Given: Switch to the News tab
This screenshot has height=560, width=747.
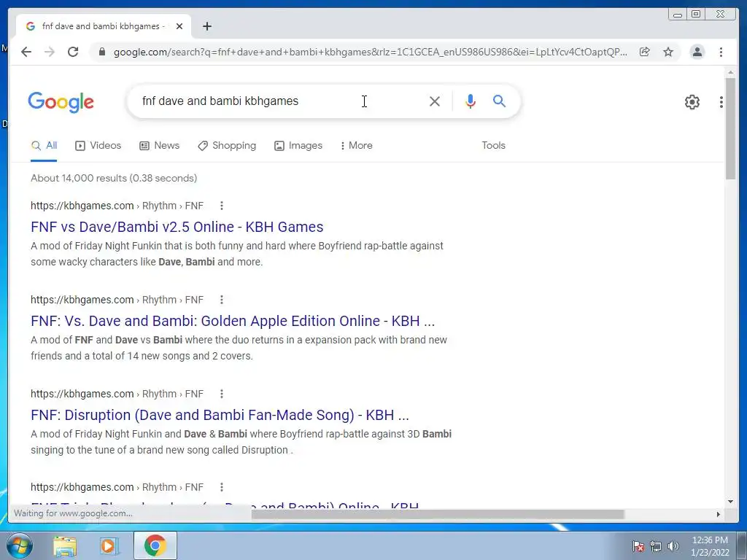Looking at the screenshot, I should [159, 146].
